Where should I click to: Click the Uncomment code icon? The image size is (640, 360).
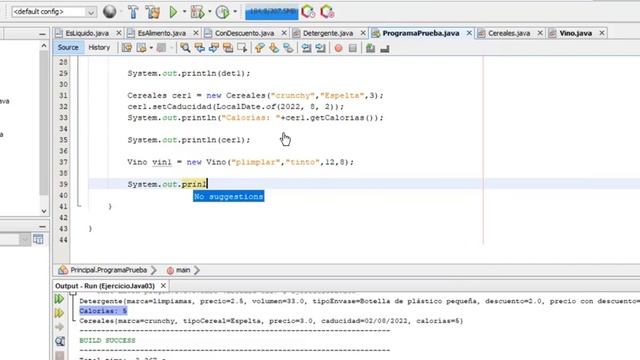(384, 48)
